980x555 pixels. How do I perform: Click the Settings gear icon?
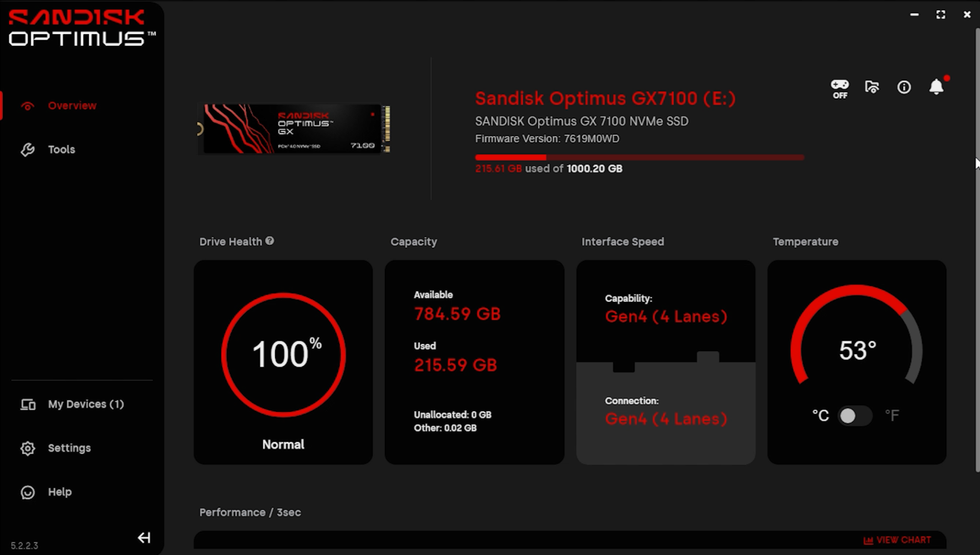28,448
